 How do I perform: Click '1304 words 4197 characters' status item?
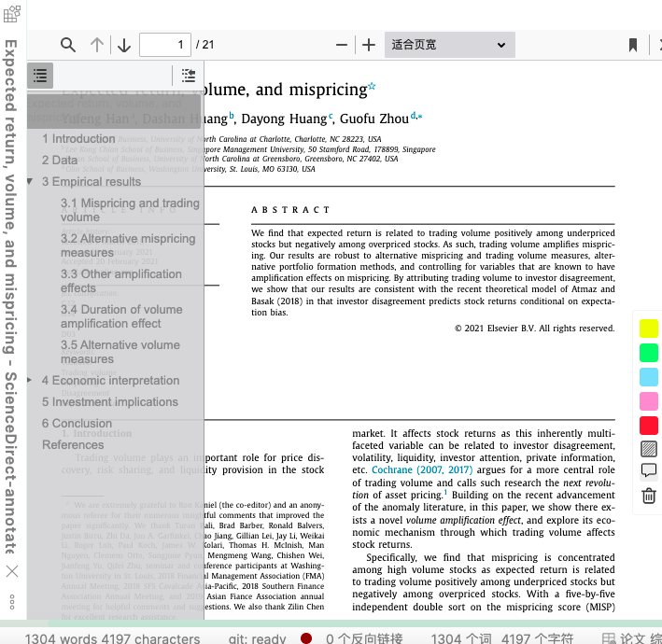tap(112, 638)
